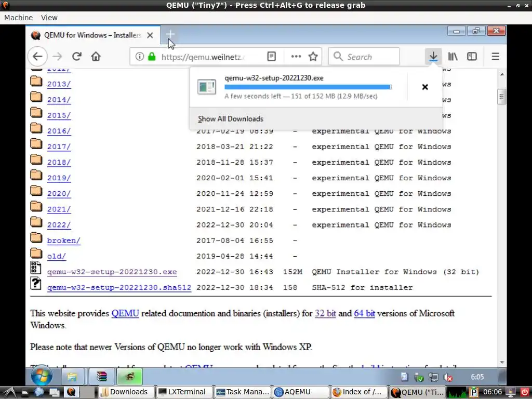Reload the current page
Viewport: 532px width, 399px height.
coord(77,56)
